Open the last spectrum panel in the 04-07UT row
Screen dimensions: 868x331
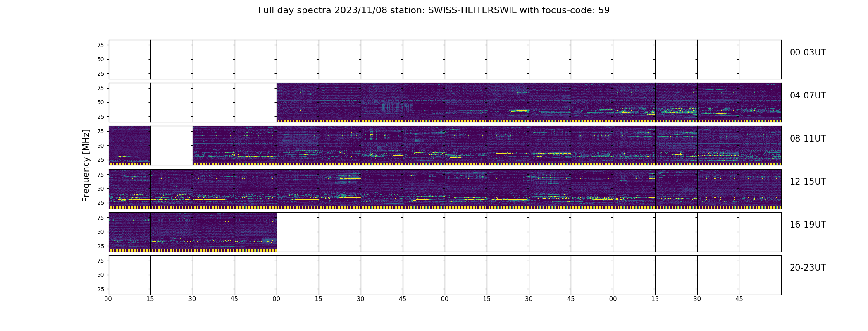760,103
